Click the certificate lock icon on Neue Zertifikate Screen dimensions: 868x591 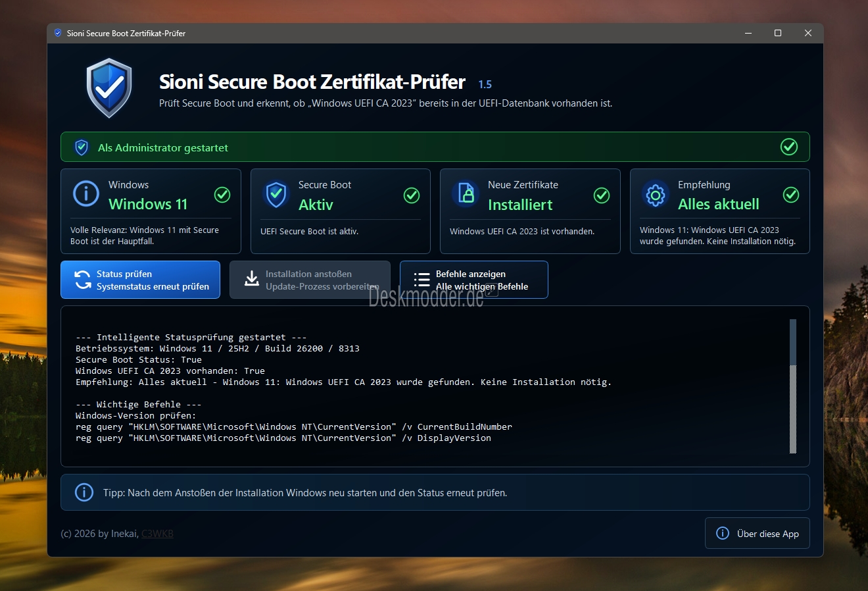click(466, 194)
